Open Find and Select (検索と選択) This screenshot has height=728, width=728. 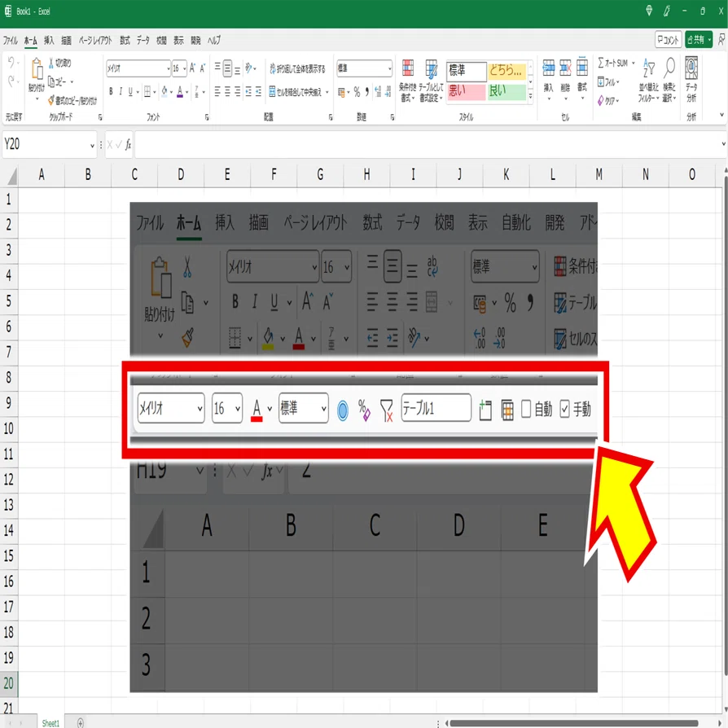[x=669, y=80]
